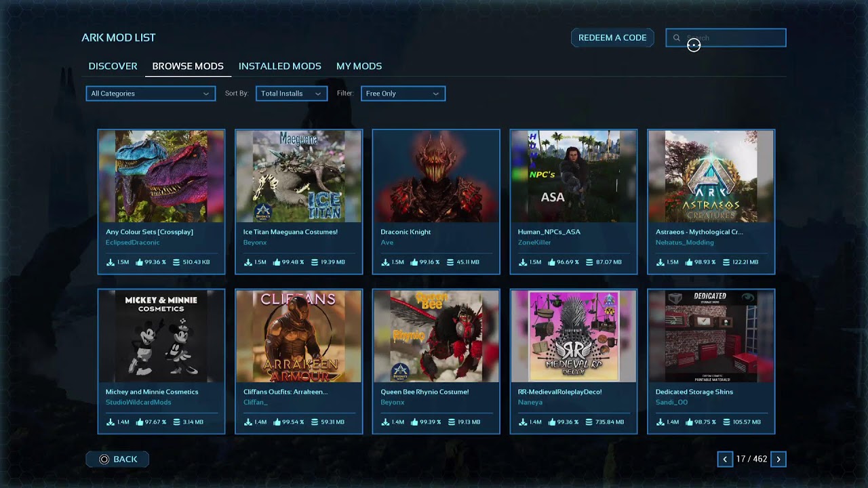The height and width of the screenshot is (488, 868).
Task: Open the Astraeos Creatures mod thumbnail
Action: click(711, 176)
